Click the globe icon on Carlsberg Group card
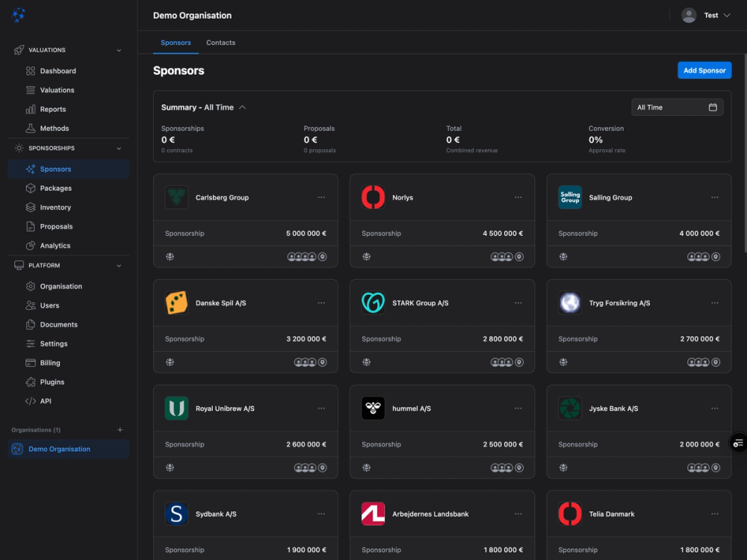This screenshot has width=747, height=560. coord(170,256)
